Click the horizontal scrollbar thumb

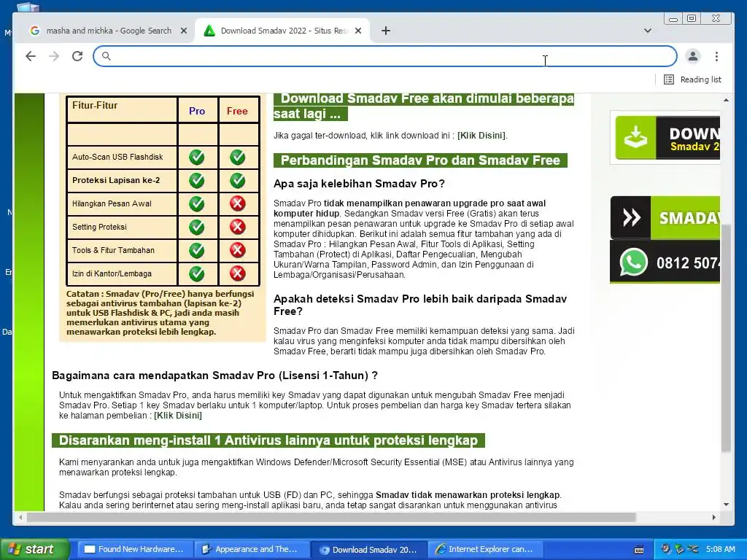[331, 517]
